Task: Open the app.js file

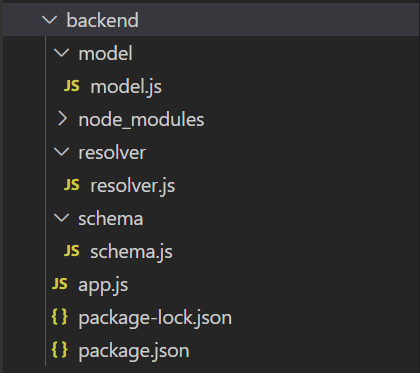Action: [103, 286]
